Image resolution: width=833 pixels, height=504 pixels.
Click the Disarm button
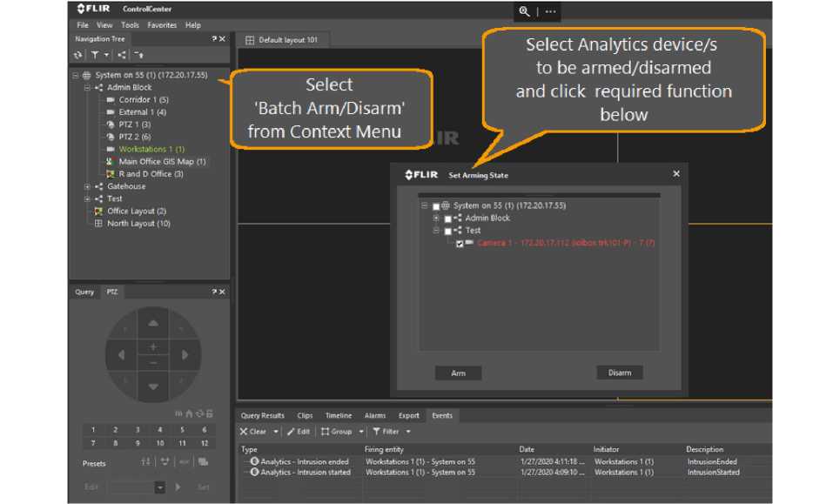coord(619,373)
